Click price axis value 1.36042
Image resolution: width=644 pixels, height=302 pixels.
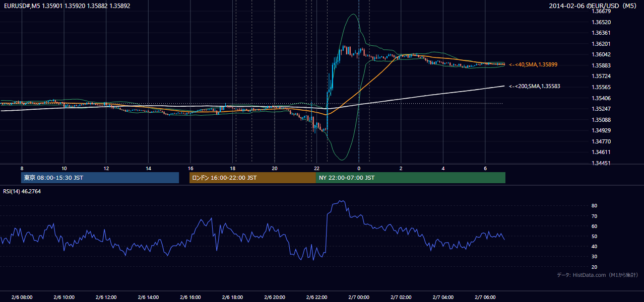[x=601, y=54]
